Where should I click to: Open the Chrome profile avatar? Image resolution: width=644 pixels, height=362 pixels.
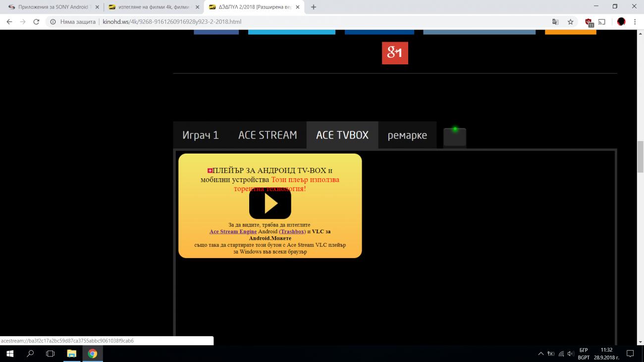[621, 22]
